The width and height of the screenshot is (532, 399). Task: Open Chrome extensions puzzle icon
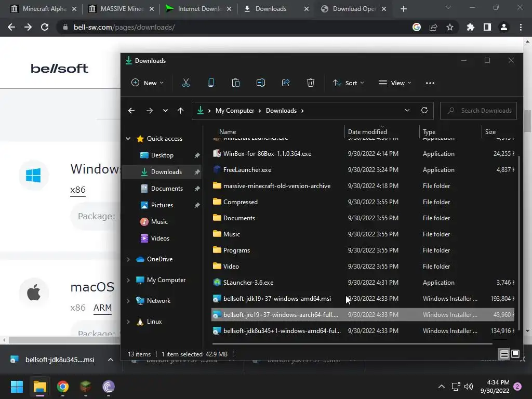point(471,27)
